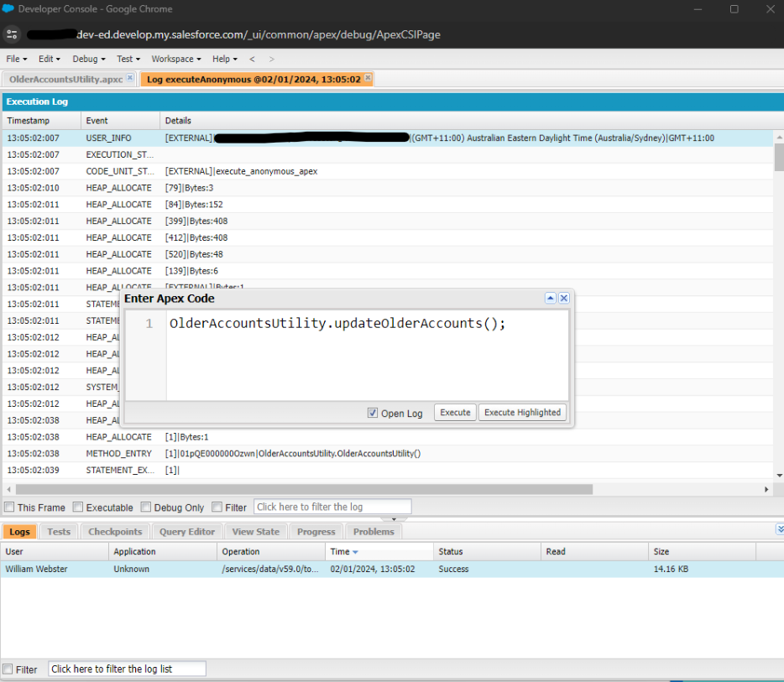
Task: Click the Operation column header
Action: [x=271, y=552]
